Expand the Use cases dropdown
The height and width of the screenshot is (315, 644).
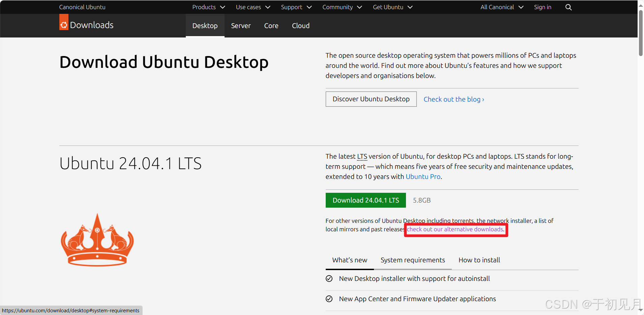(253, 7)
